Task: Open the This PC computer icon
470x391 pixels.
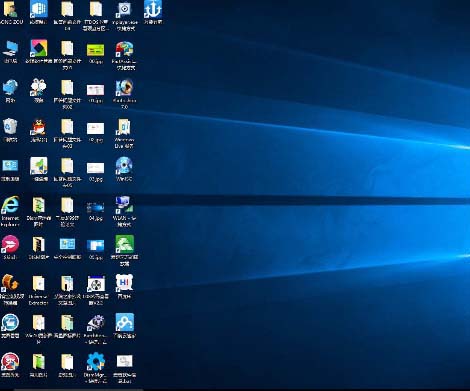Action: tap(10, 49)
